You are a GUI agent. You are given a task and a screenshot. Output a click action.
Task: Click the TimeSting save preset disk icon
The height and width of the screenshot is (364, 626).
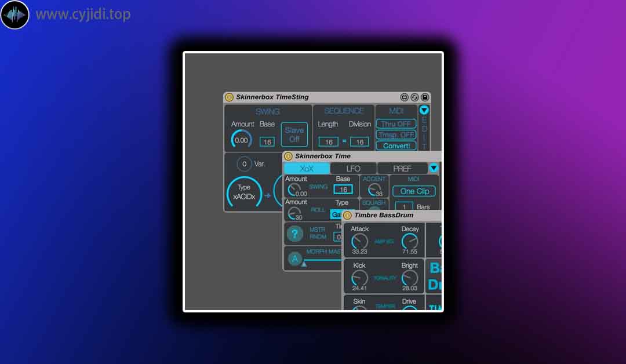coord(425,97)
